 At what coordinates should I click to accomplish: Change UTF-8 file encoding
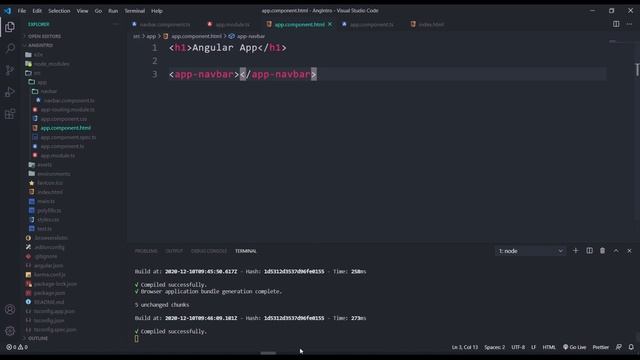point(518,347)
